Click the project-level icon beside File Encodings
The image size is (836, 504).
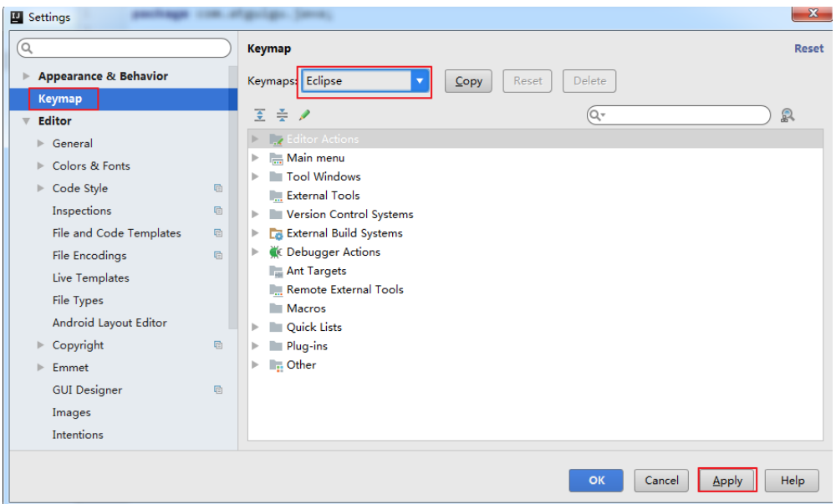pyautogui.click(x=218, y=255)
